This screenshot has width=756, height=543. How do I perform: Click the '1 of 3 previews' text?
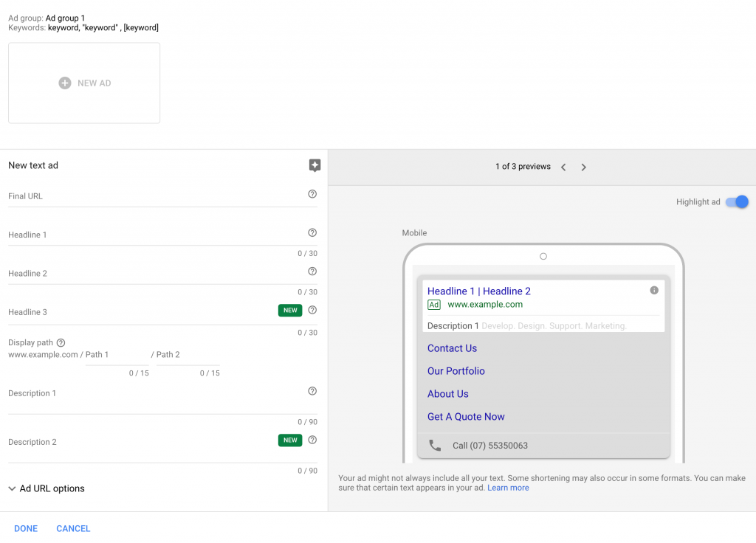click(x=523, y=166)
